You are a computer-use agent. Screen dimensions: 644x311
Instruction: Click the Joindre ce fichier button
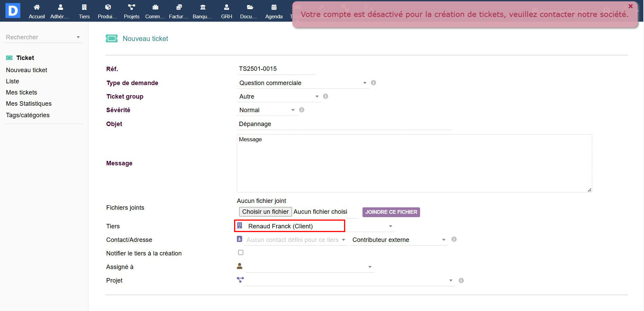pos(391,212)
